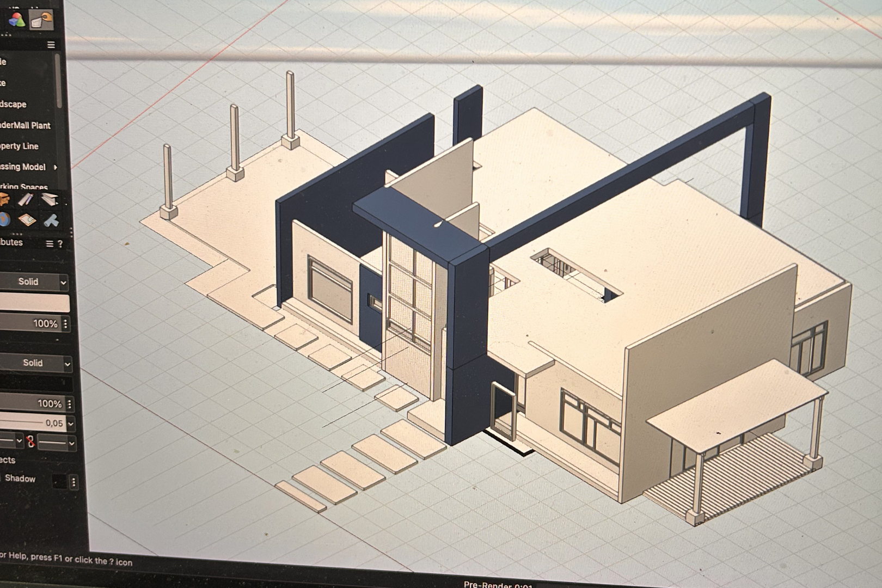
Task: Choose the steel beam tool set icon
Action: (x=50, y=199)
